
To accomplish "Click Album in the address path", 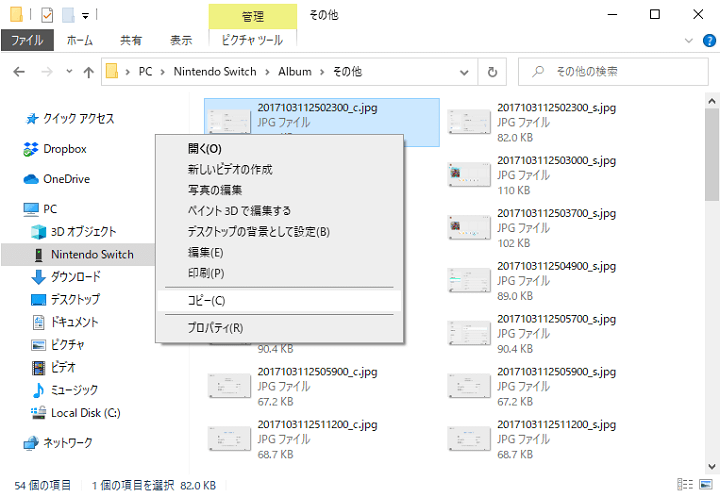I will pos(295,72).
